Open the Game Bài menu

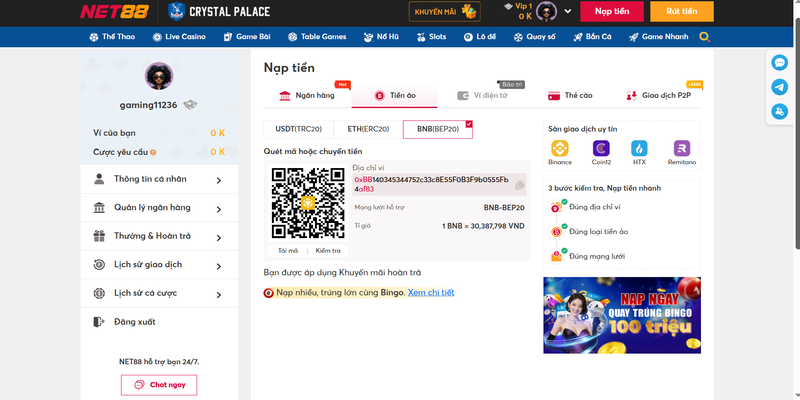pyautogui.click(x=247, y=37)
